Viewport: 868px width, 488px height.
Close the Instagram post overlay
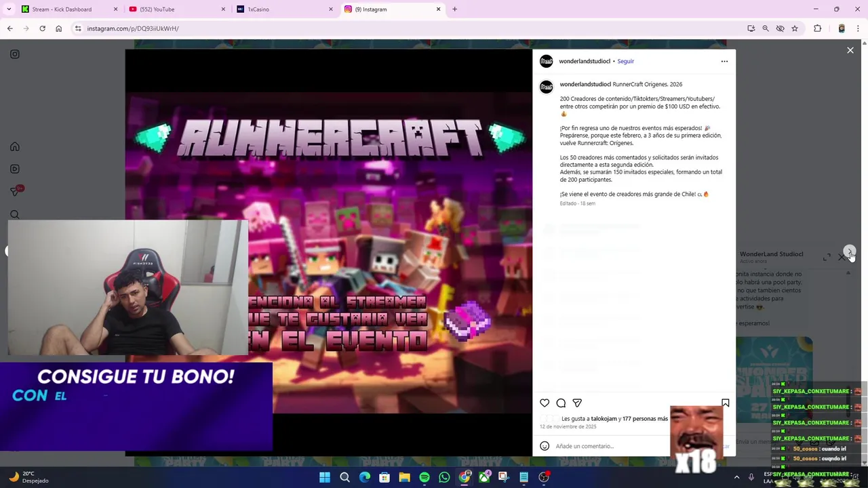(850, 50)
